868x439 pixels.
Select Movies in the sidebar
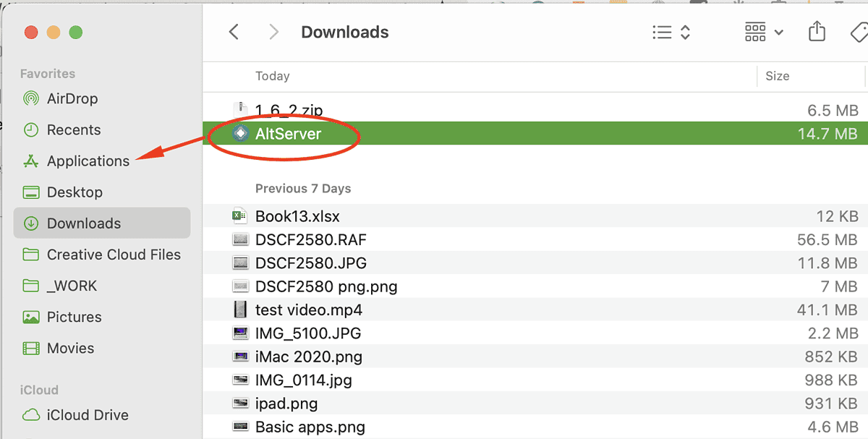click(72, 348)
